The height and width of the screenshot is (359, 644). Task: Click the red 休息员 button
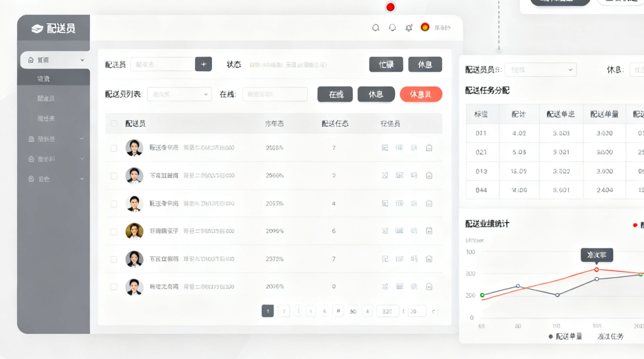(x=421, y=94)
